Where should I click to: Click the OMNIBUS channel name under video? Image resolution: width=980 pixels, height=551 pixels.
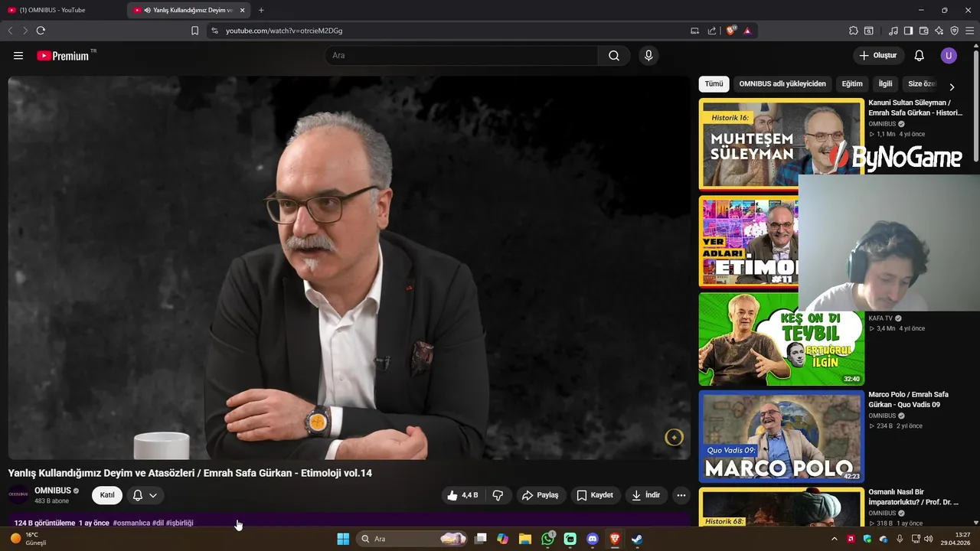(53, 491)
